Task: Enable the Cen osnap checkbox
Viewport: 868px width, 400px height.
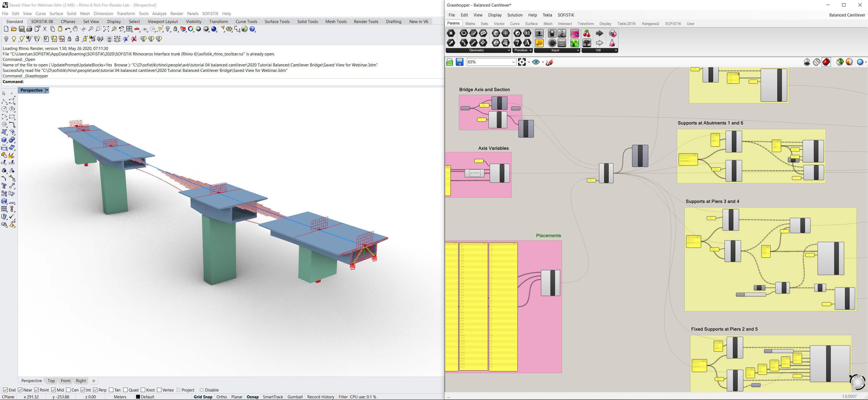Action: click(68, 390)
